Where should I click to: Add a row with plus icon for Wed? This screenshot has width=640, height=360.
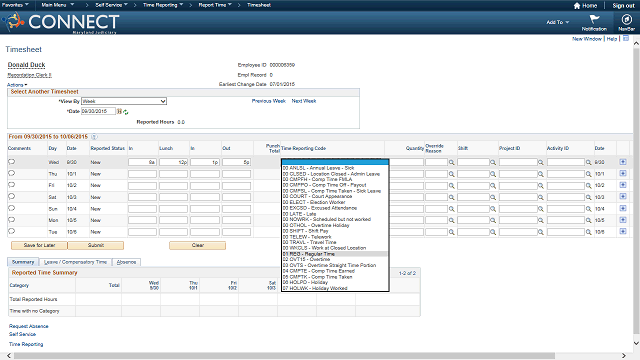click(x=622, y=162)
